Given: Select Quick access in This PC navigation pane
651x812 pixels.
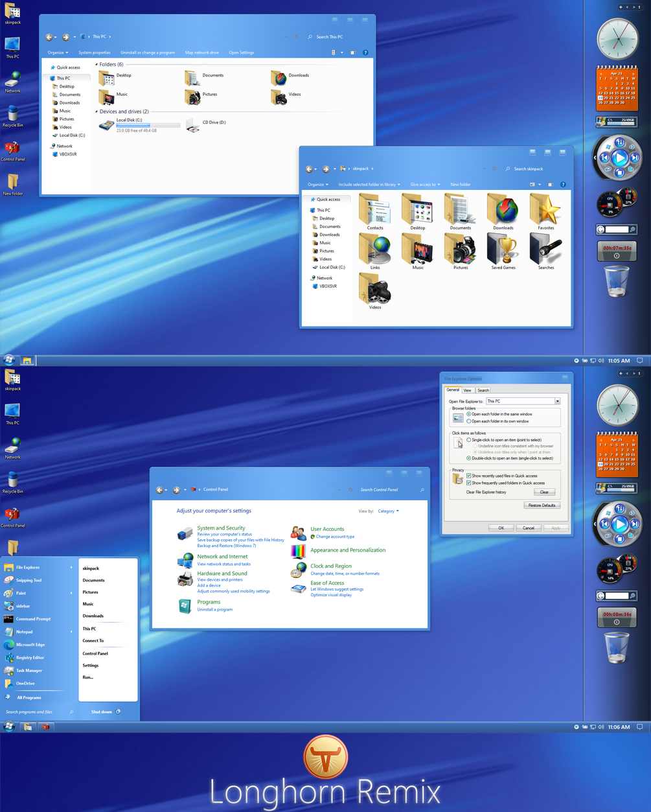Looking at the screenshot, I should coord(69,67).
